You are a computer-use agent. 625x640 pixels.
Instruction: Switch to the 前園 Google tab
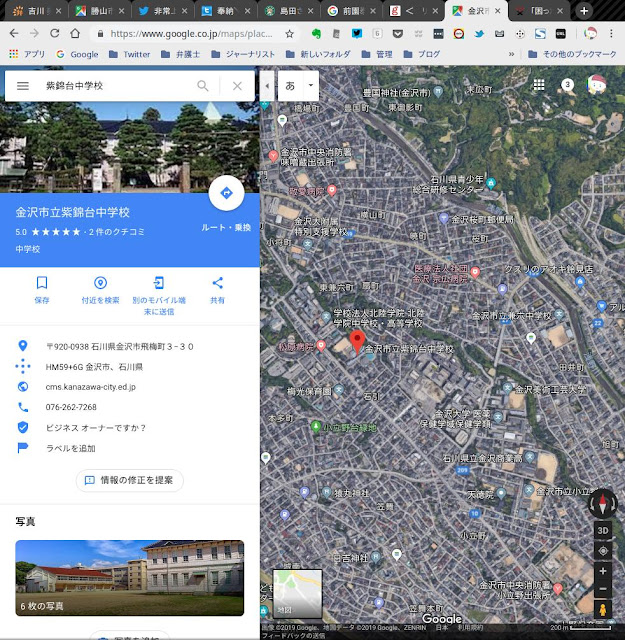pyautogui.click(x=352, y=11)
